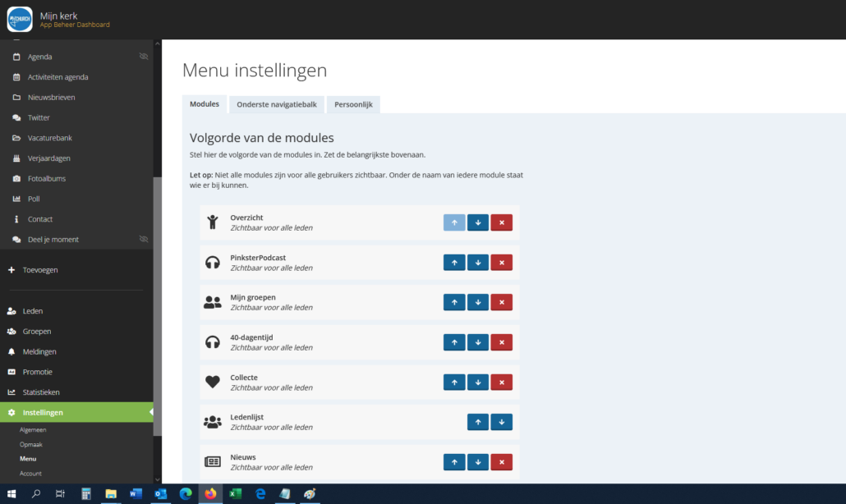Switch to Firefox on taskbar

click(x=210, y=494)
